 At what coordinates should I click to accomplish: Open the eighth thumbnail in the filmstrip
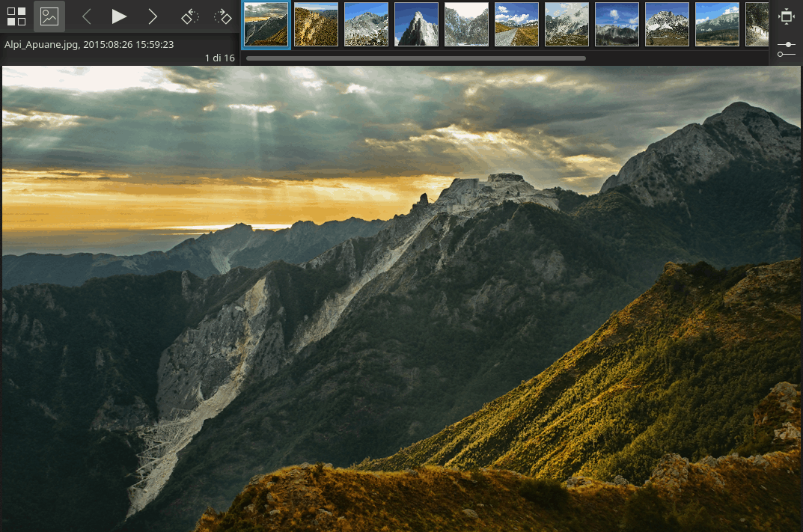(617, 24)
